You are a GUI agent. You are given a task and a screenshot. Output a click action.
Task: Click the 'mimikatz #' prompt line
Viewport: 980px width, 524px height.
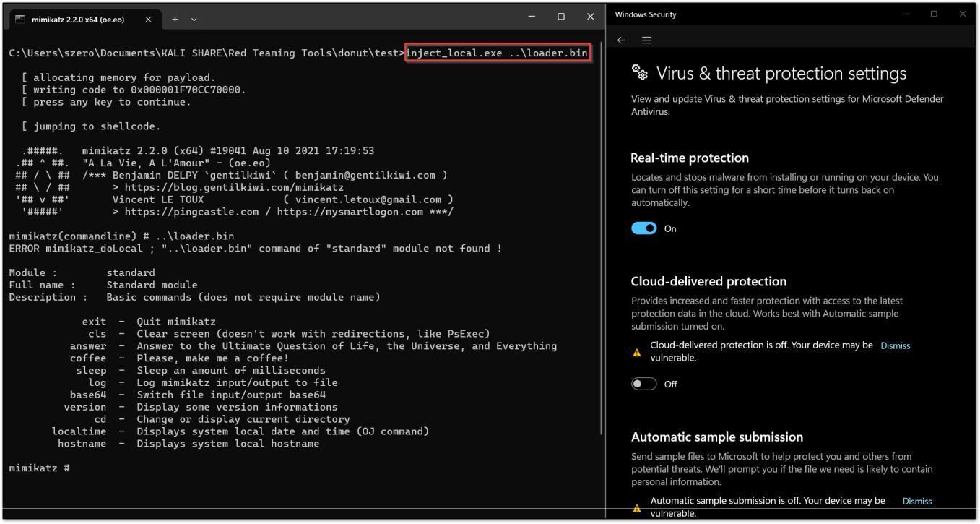click(39, 468)
